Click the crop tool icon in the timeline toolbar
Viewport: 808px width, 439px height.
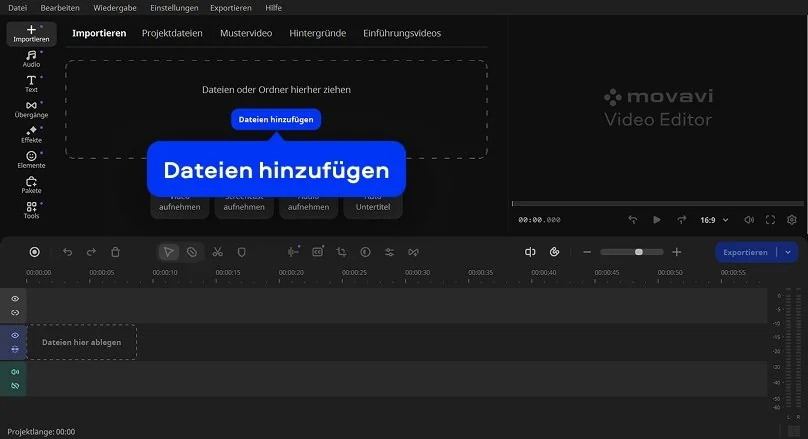tap(341, 252)
